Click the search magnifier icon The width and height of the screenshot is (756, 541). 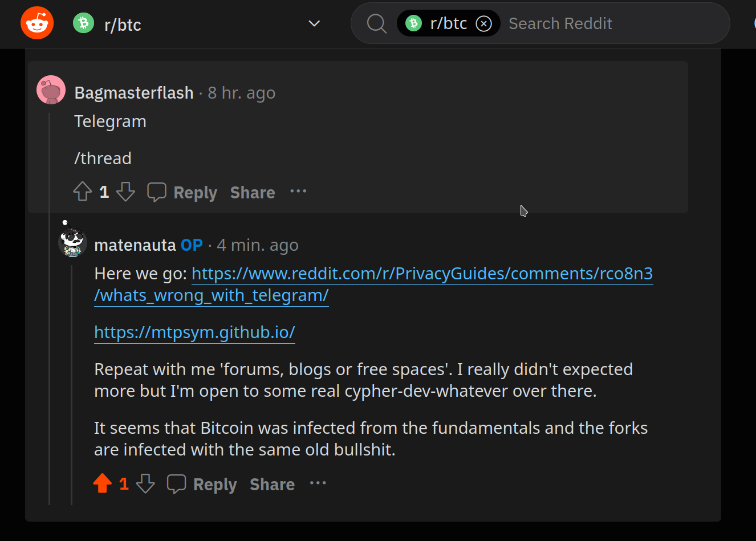point(376,23)
